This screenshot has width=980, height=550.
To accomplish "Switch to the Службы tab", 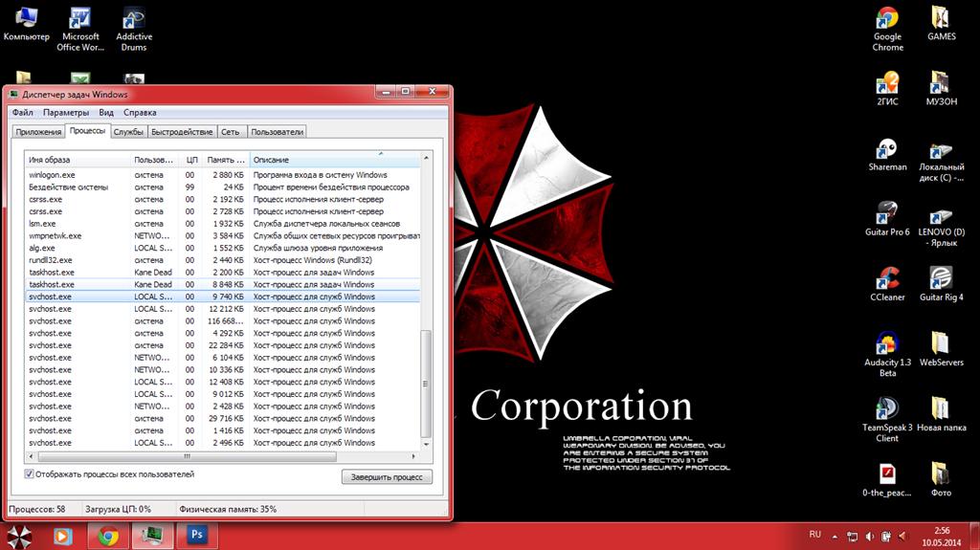I will point(129,132).
